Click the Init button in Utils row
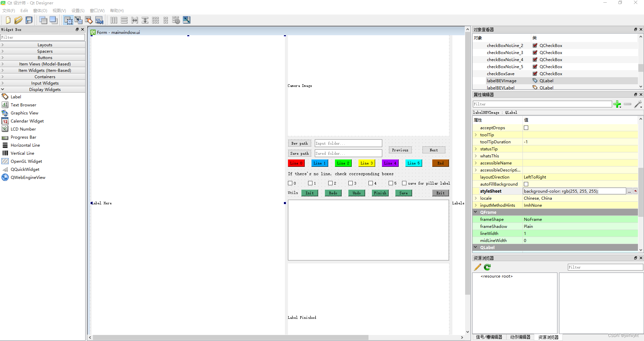 (x=310, y=193)
